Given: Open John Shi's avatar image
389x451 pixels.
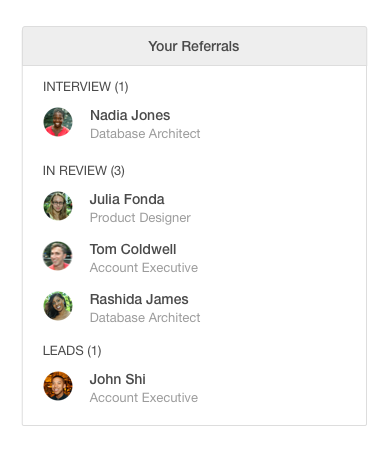Looking at the screenshot, I should coord(58,386).
